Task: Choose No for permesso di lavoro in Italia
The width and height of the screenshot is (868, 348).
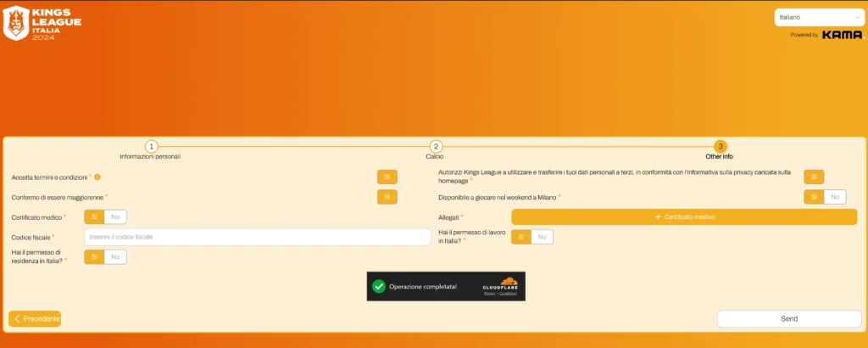Action: click(x=542, y=237)
